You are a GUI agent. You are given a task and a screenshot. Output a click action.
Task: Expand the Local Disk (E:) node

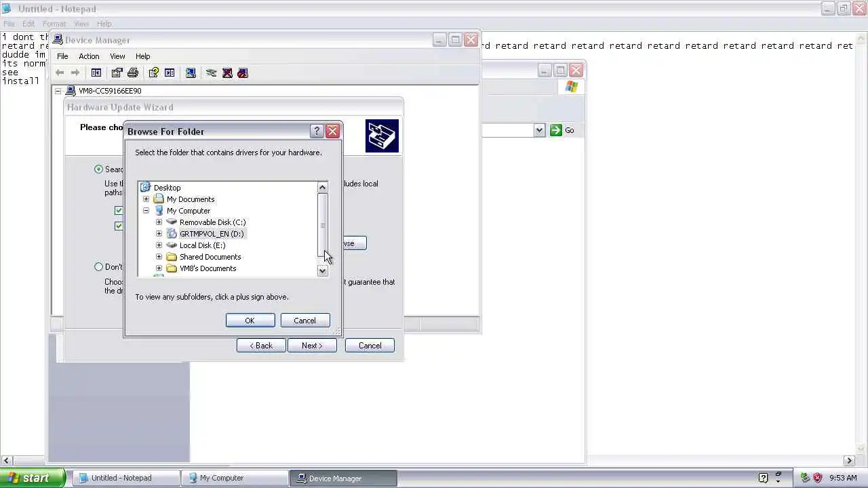[x=159, y=245]
